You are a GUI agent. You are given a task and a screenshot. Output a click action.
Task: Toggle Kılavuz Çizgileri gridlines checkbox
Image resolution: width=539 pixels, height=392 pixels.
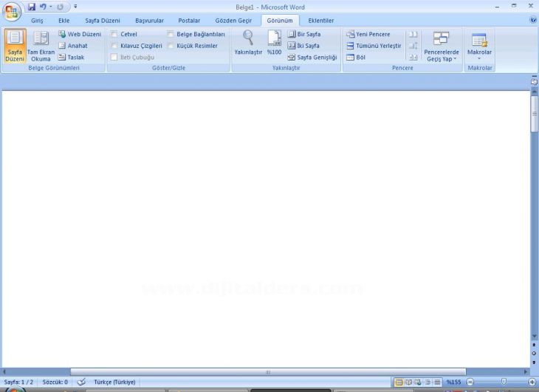pyautogui.click(x=114, y=46)
